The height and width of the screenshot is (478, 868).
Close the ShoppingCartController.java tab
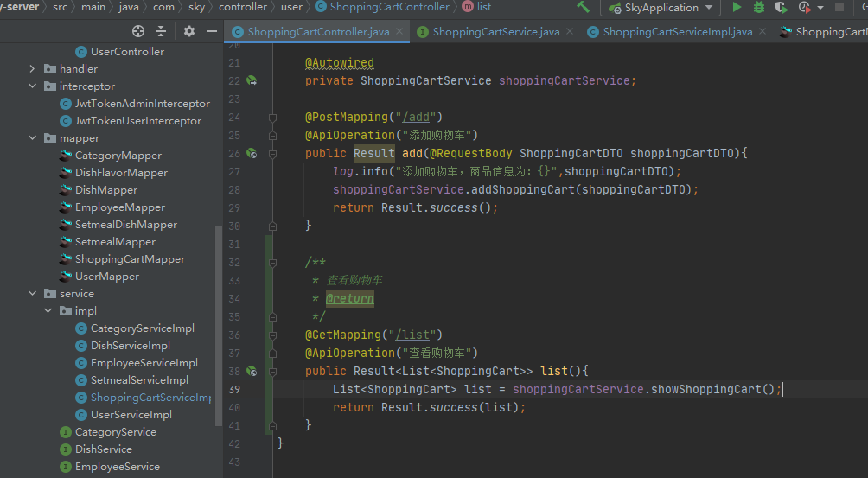click(399, 31)
